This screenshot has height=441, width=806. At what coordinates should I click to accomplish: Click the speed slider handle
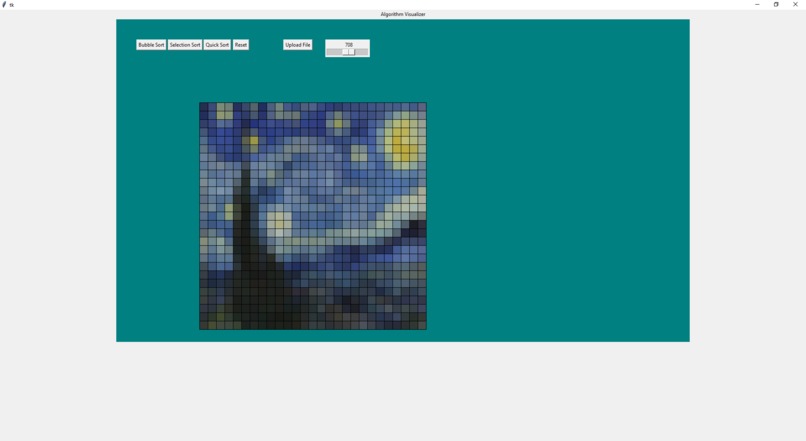click(349, 52)
